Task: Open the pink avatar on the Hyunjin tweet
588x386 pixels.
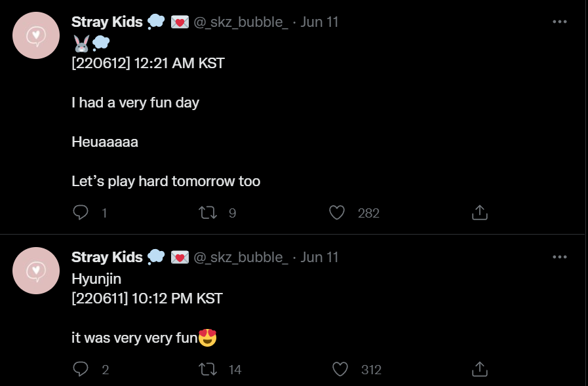Action: click(36, 271)
